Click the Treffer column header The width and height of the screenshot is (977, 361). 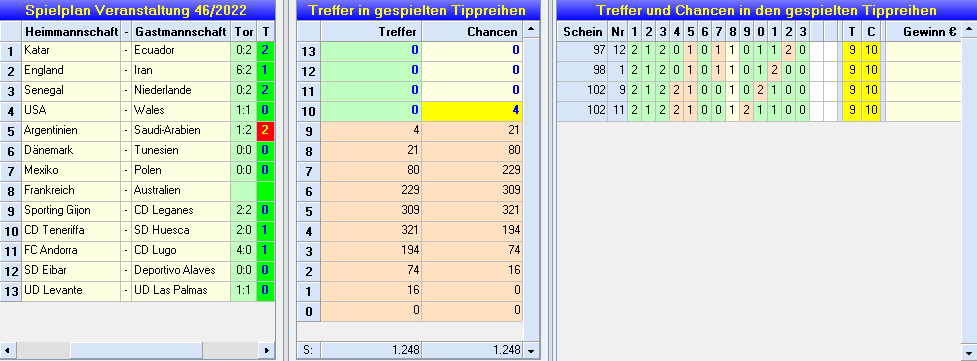point(371,32)
